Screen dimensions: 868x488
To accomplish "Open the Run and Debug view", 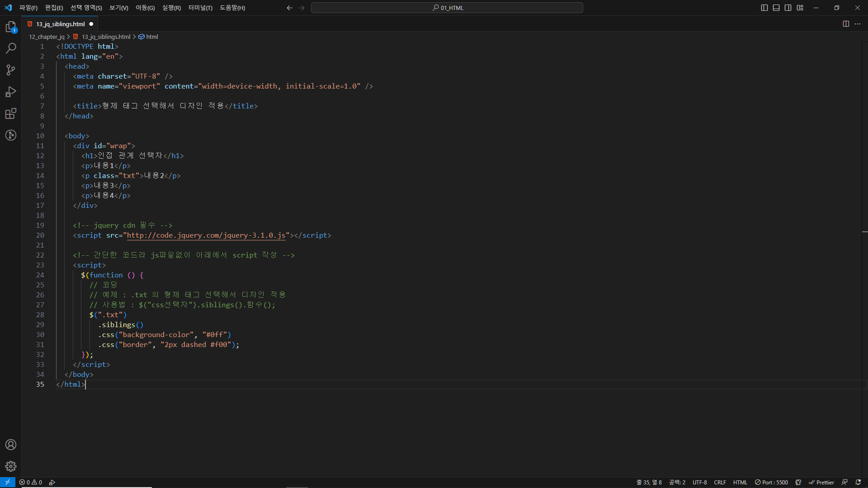I will point(11,92).
